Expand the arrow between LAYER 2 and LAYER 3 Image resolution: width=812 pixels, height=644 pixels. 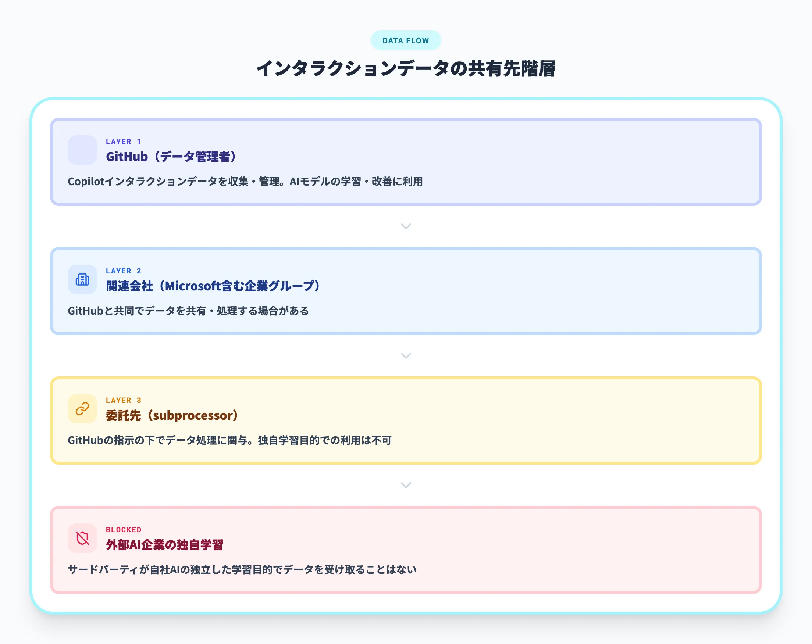(x=406, y=356)
